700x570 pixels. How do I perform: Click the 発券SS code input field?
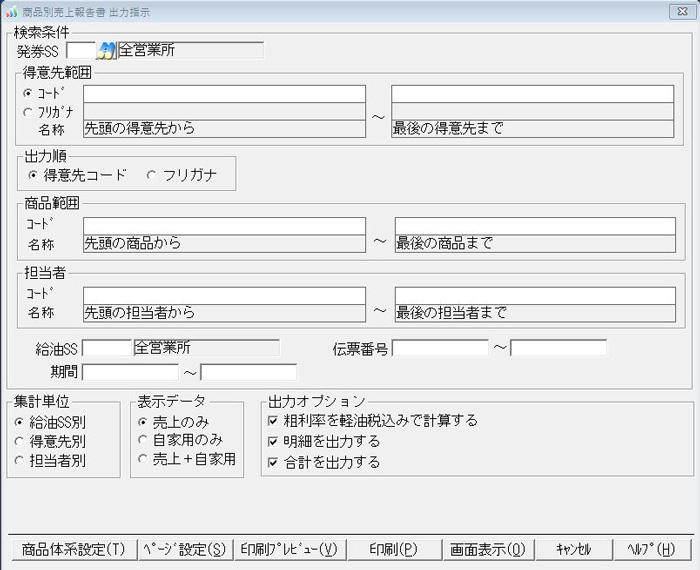[80, 50]
